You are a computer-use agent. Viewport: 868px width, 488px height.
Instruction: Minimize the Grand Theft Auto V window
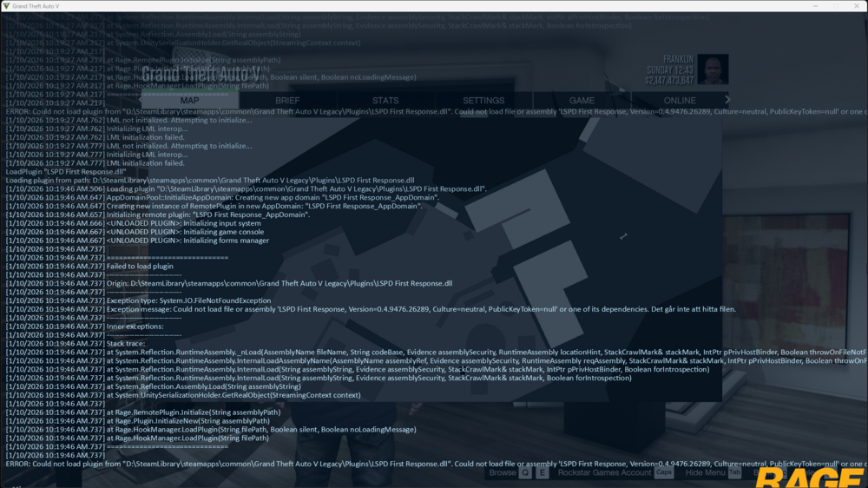click(x=815, y=5)
